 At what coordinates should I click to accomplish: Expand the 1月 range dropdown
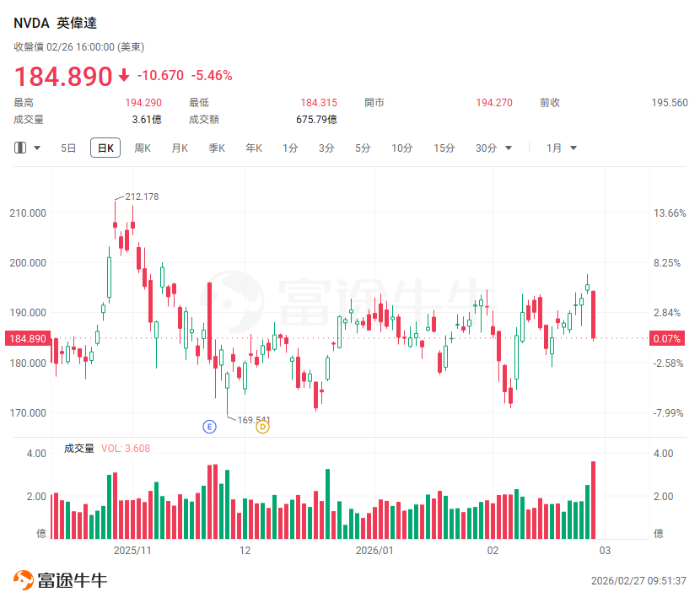573,148
